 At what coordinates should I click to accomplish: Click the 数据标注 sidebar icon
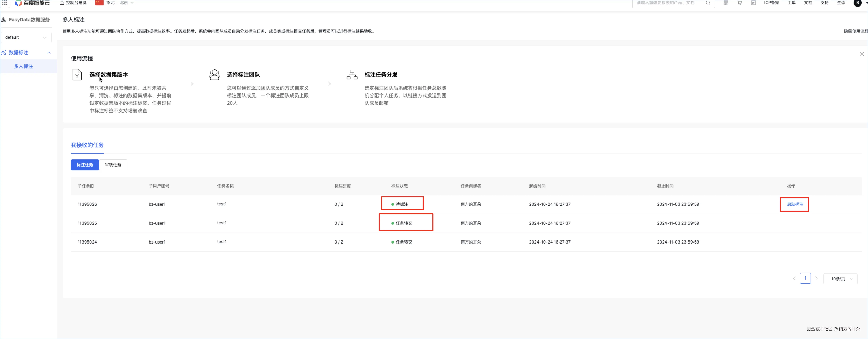[3, 53]
